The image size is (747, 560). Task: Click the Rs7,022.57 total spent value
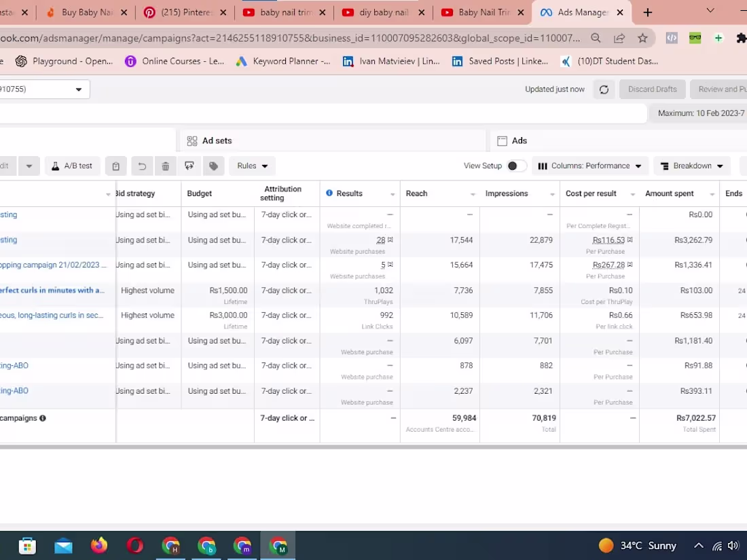696,418
